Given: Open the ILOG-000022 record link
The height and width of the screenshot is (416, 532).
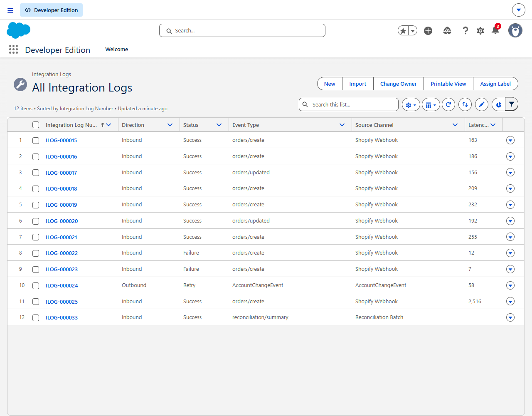Looking at the screenshot, I should point(62,253).
